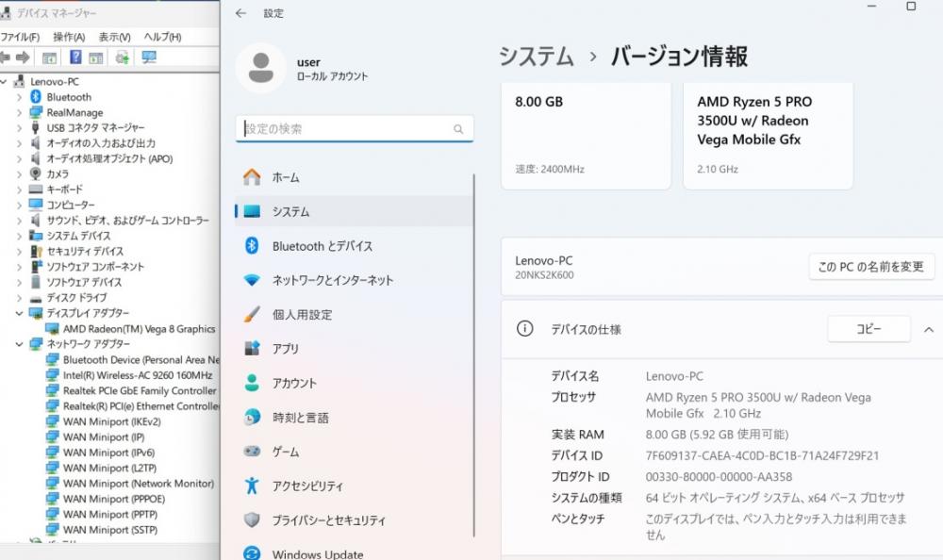This screenshot has width=943, height=560.
Task: Open アカウント settings in sidebar
Action: pos(354,383)
